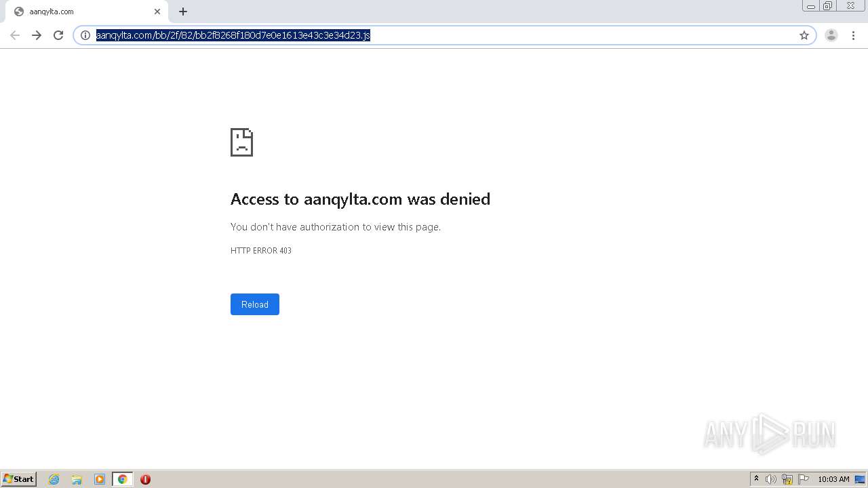Minimize the Chrome window
The width and height of the screenshot is (868, 488).
(811, 6)
